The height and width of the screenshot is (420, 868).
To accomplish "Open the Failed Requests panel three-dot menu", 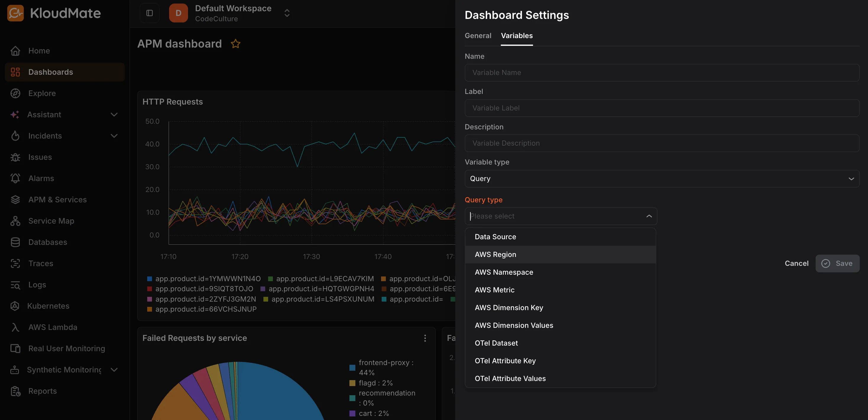I will tap(425, 338).
